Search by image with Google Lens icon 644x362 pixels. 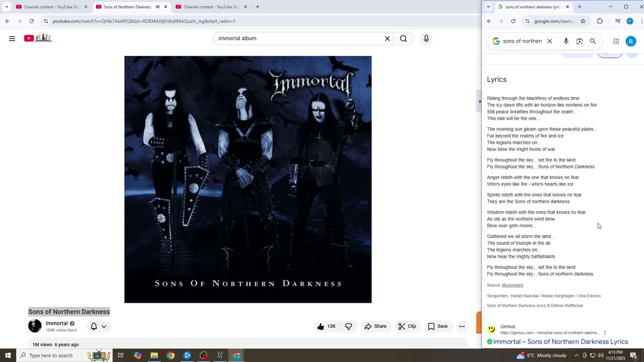tap(580, 41)
